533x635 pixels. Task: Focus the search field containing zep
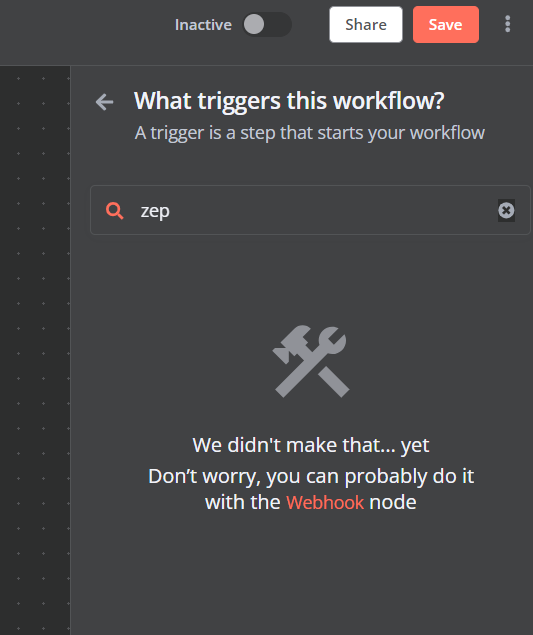310,210
